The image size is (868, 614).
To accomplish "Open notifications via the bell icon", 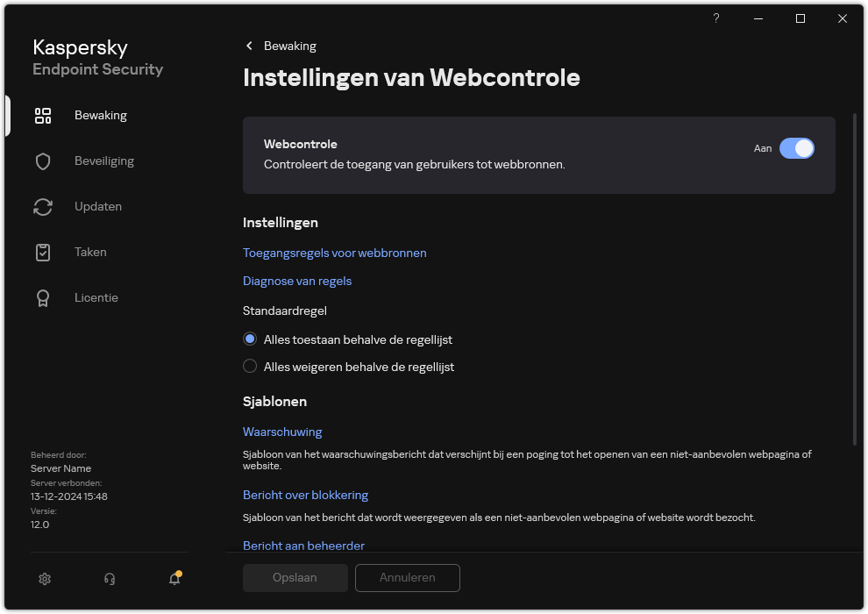I will tap(174, 579).
